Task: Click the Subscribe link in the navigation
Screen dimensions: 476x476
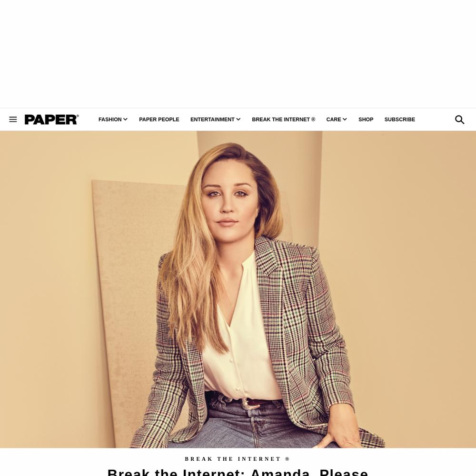Action: coord(399,119)
